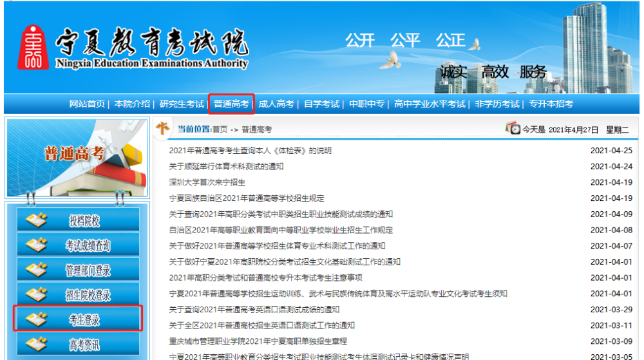
Task: Click the 今天是 2021年4月27日 date text
Action: click(x=560, y=129)
